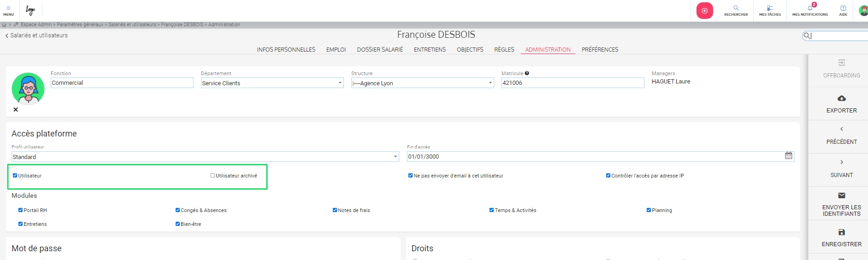Click into the Matricule input field
Screen dimensions: 868x260
tap(572, 83)
